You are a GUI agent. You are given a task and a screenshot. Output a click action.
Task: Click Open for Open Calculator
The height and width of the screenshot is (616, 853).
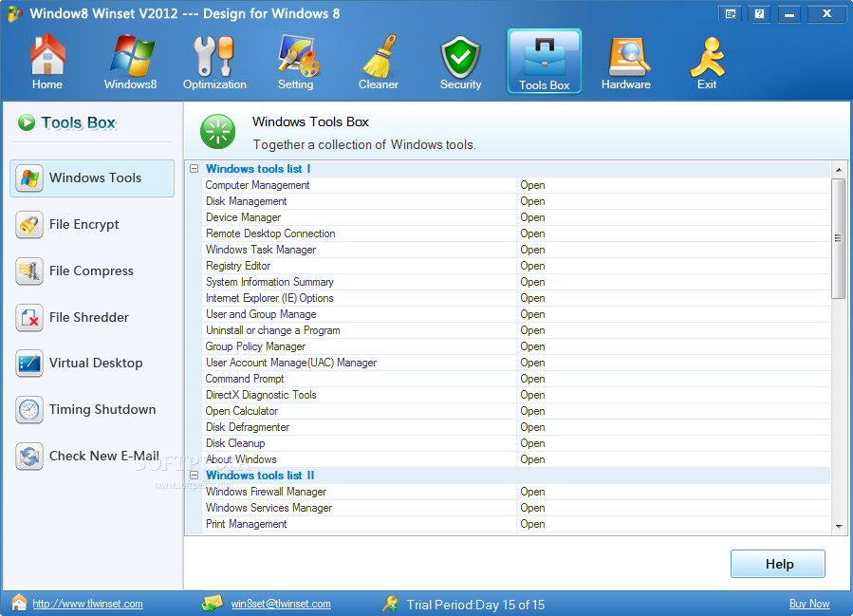[532, 411]
